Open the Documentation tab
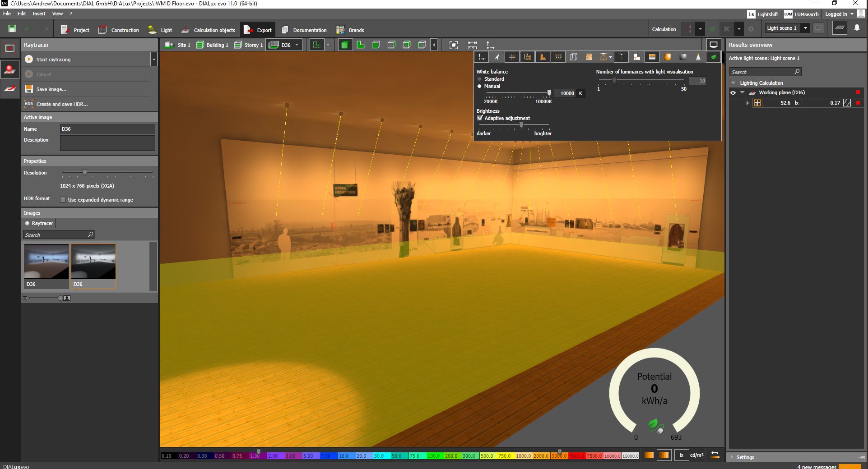Image resolution: width=868 pixels, height=469 pixels. [x=304, y=30]
